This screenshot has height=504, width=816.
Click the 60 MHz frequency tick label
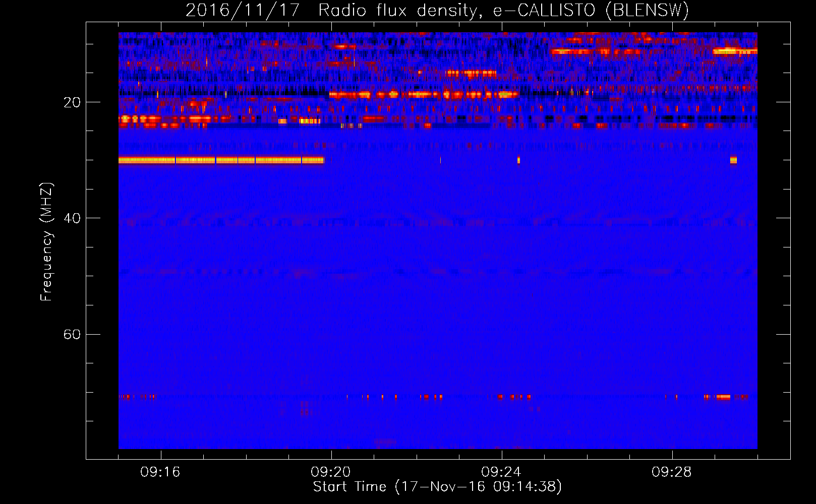(x=72, y=334)
